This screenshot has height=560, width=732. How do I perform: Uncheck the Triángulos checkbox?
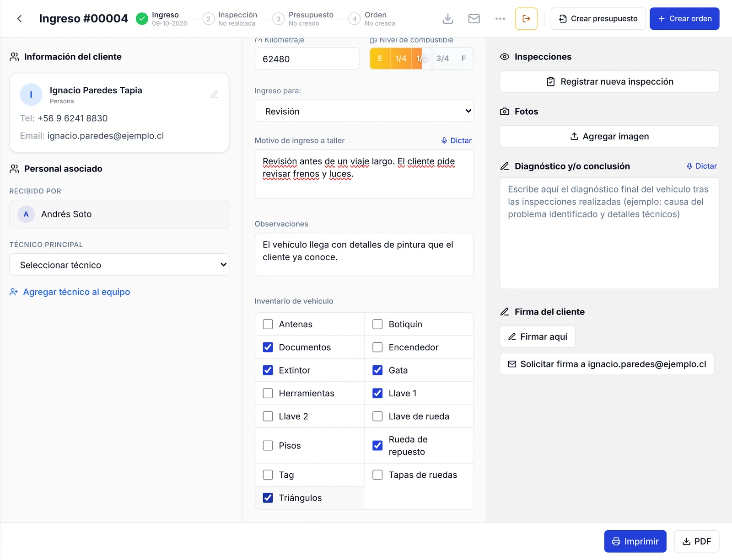pos(268,498)
